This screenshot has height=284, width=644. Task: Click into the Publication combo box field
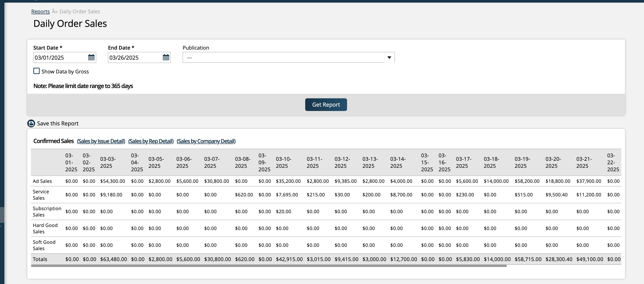(283, 58)
